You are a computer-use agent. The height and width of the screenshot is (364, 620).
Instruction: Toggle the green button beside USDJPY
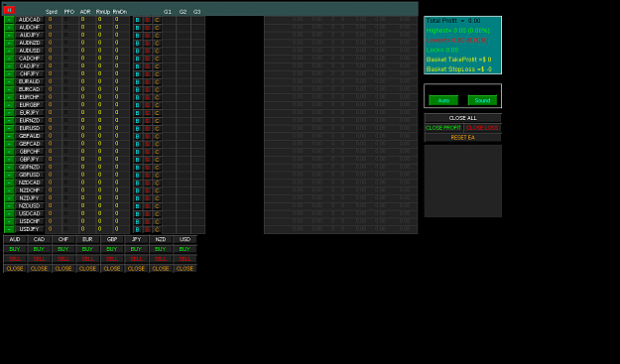coord(9,229)
